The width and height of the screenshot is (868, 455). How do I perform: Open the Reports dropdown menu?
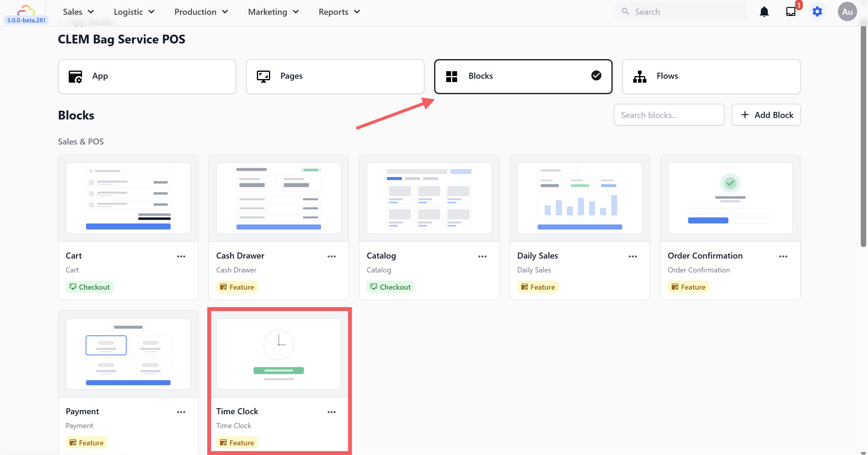coord(339,12)
